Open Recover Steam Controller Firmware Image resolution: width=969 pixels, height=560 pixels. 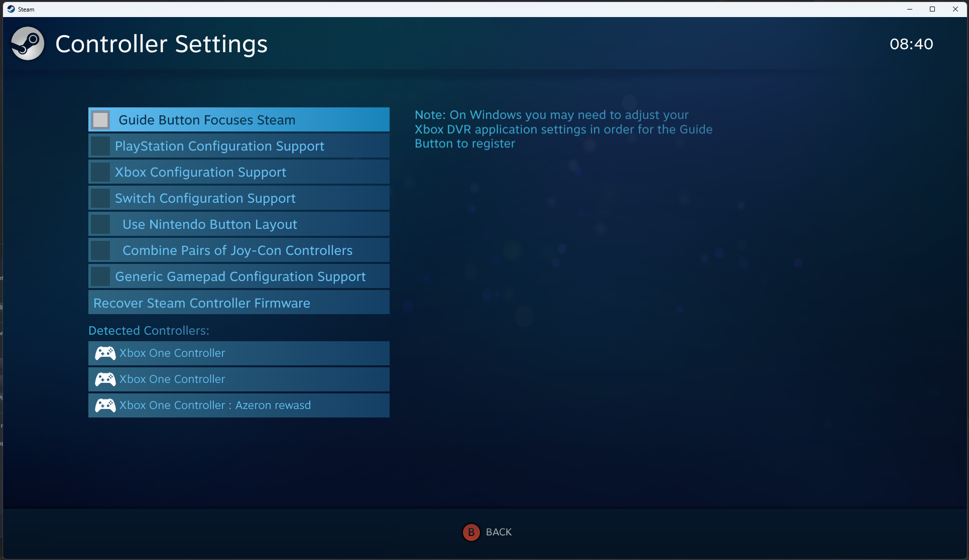click(x=202, y=303)
